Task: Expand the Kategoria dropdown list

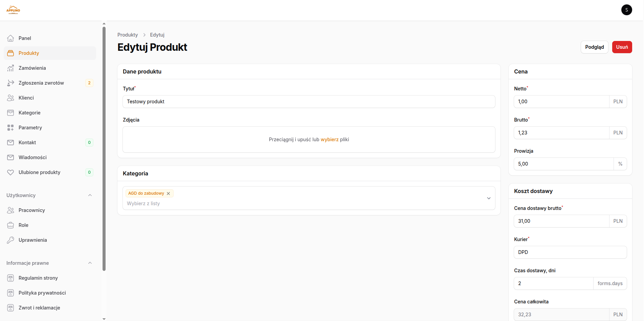Action: coord(489,198)
